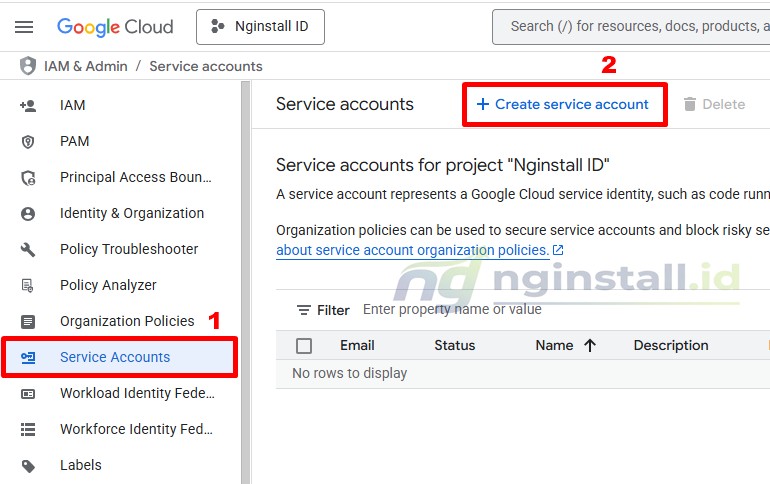Click the Workload Identity Federation icon
The width and height of the screenshot is (770, 484).
[28, 394]
